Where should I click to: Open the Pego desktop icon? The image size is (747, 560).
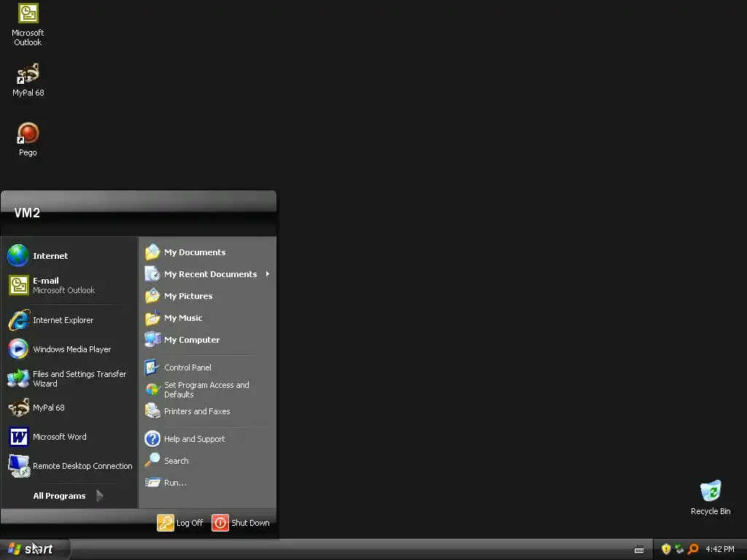pos(28,139)
